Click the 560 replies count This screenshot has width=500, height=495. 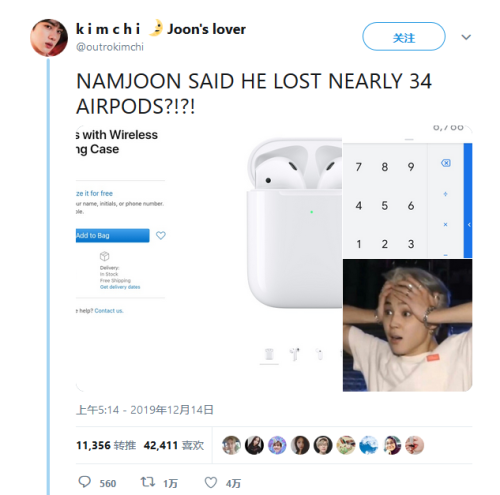coord(108,483)
